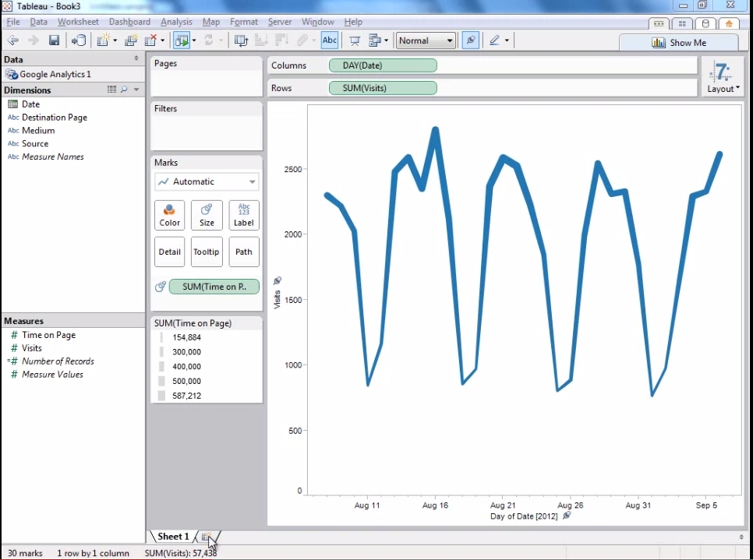Click the Show/Hide Cards toolbar icon

pos(375,41)
